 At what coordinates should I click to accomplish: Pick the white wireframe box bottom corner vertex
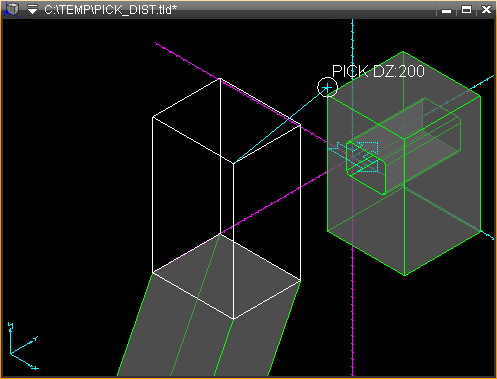coord(233,319)
